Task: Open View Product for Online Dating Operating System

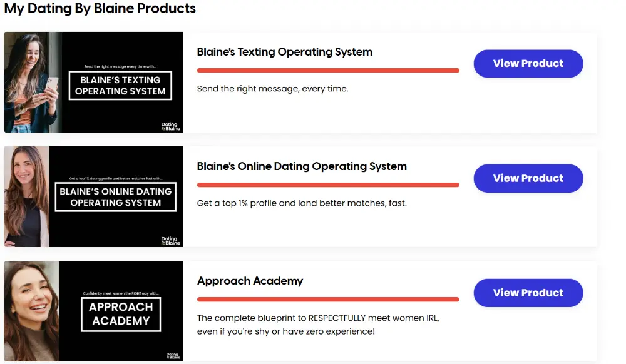Action: (x=528, y=178)
